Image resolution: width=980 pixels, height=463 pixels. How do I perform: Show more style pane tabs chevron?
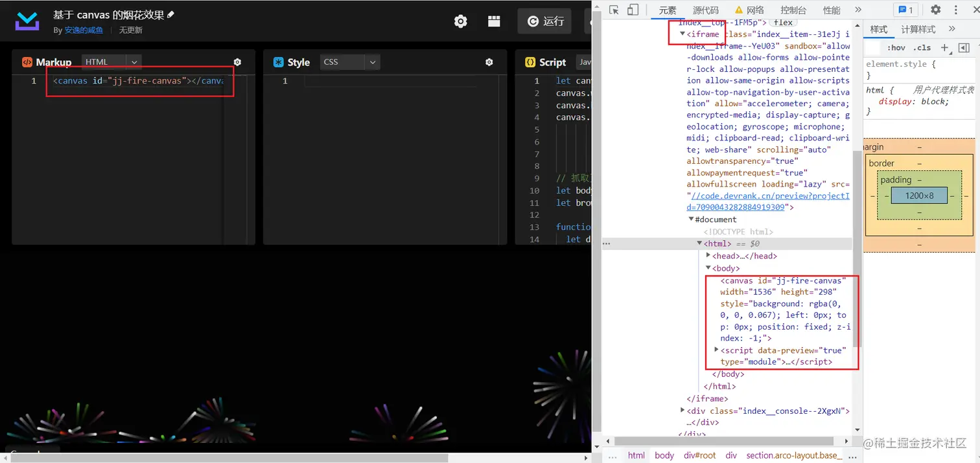click(x=951, y=28)
